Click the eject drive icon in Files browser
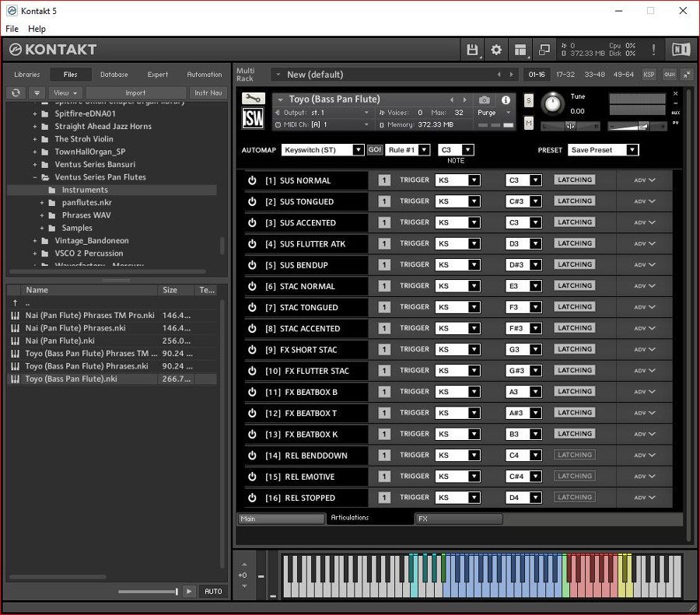Image resolution: width=700 pixels, height=615 pixels. coord(37,93)
